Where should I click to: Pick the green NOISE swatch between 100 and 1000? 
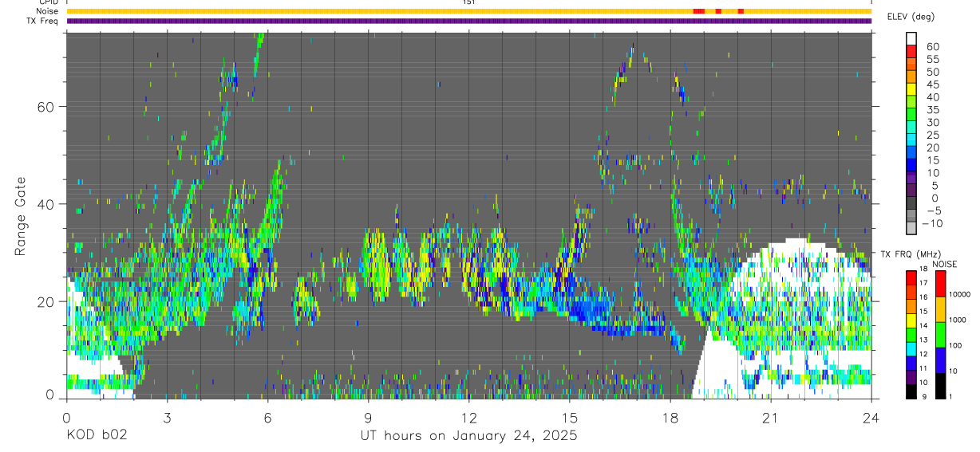pyautogui.click(x=941, y=334)
